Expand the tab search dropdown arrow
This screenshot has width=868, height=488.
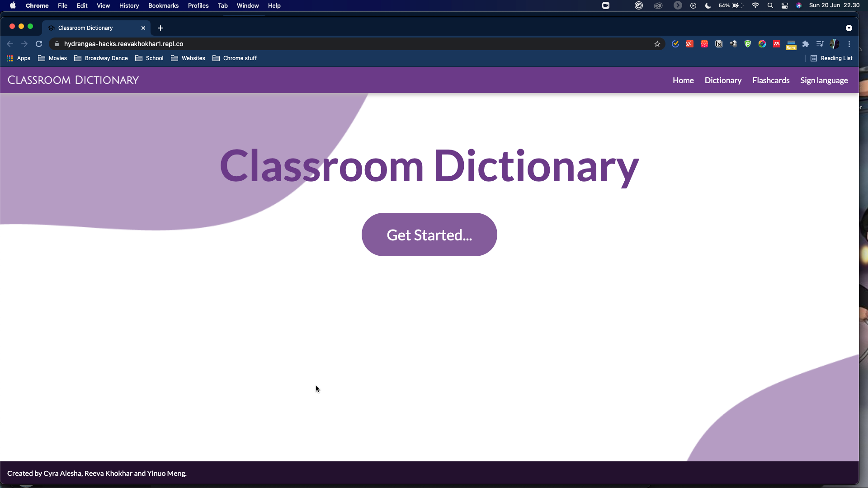pyautogui.click(x=849, y=28)
